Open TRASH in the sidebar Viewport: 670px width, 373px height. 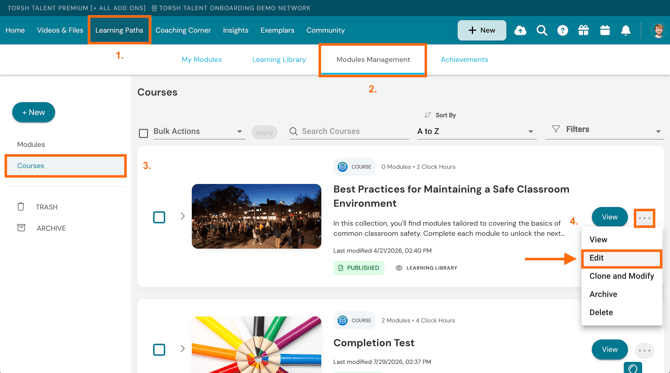point(46,207)
